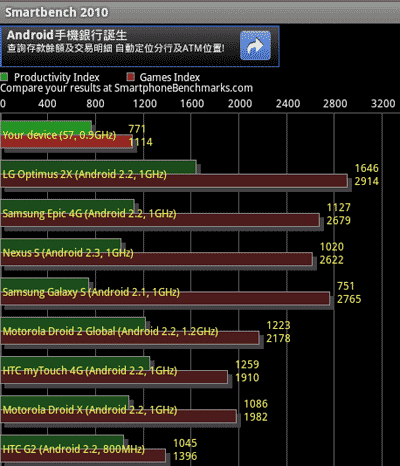Select the HTC G2 (Android 2.2, 800MHz) label
Viewport: 400px width, 466px height.
click(74, 449)
